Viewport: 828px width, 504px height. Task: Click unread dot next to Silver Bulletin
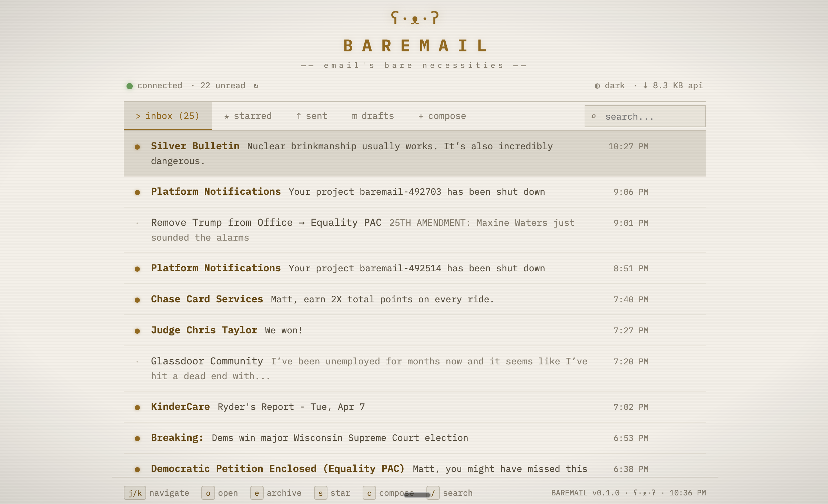coord(137,147)
